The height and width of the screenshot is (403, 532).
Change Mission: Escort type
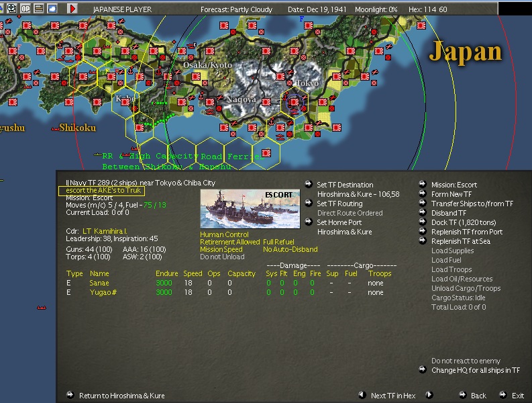coord(454,185)
